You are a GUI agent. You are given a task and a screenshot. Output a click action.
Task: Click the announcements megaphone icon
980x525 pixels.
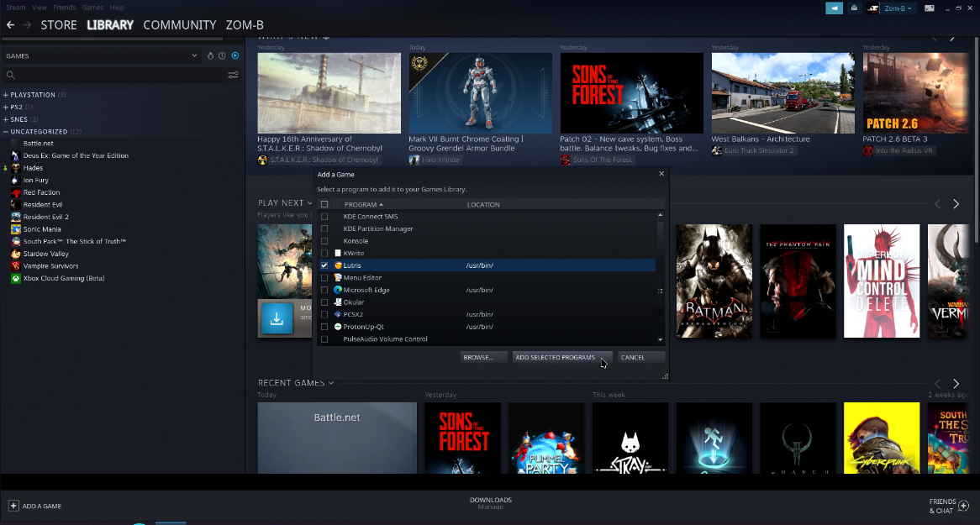coord(834,8)
